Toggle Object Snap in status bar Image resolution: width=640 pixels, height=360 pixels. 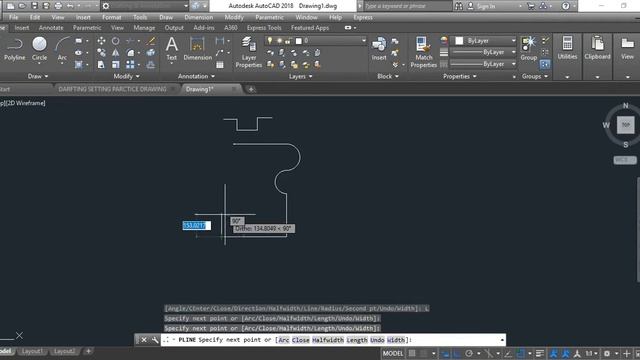[x=520, y=353]
